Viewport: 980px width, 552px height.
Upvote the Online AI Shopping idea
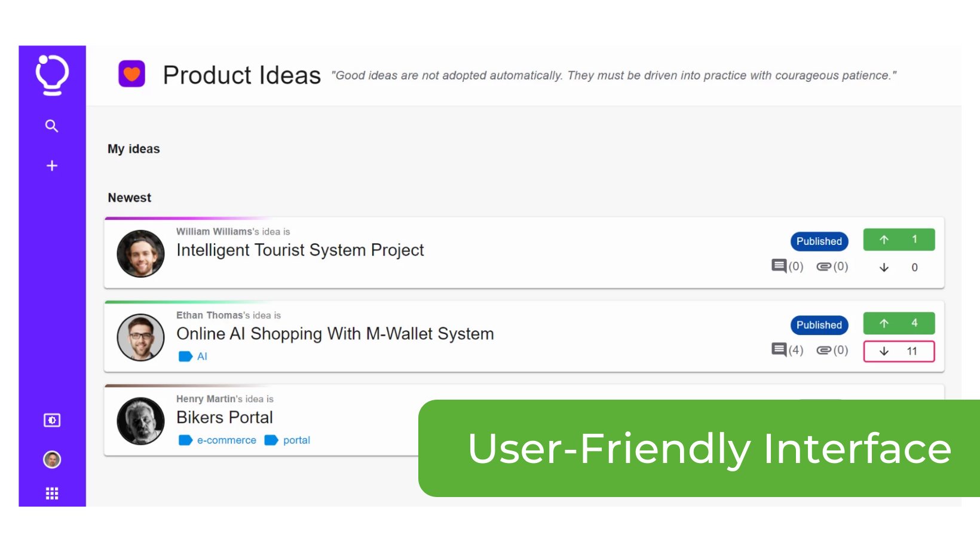point(898,323)
